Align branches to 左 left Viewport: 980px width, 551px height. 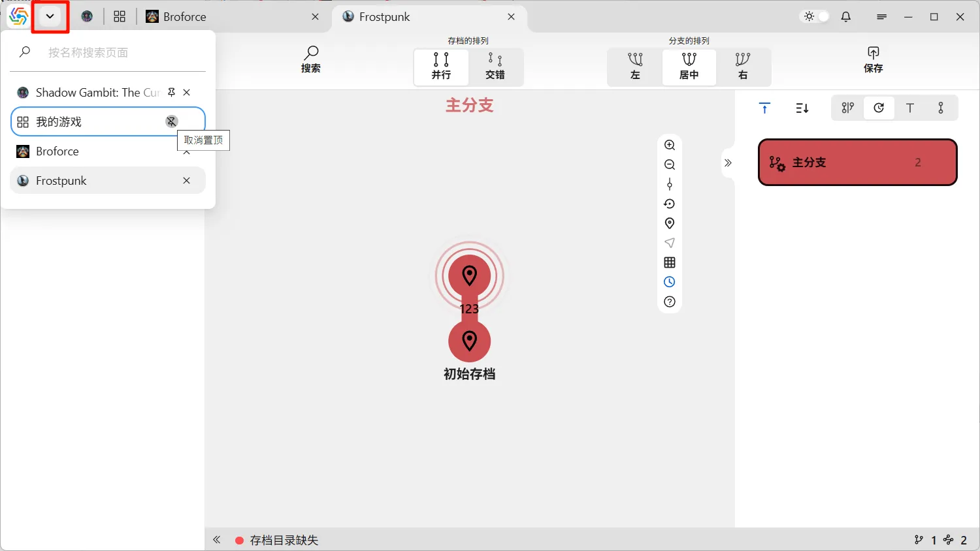pyautogui.click(x=635, y=67)
